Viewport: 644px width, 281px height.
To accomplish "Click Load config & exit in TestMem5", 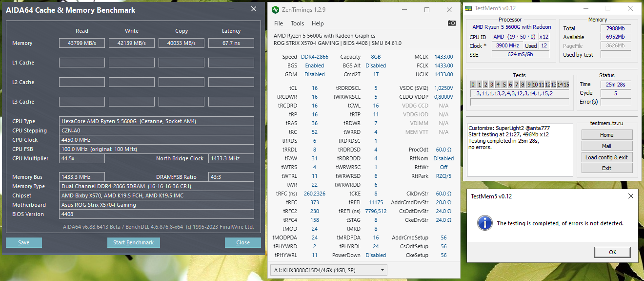I will point(607,157).
